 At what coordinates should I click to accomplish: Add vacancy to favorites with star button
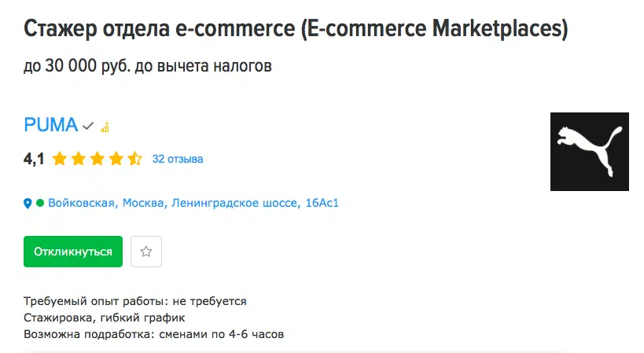146,252
